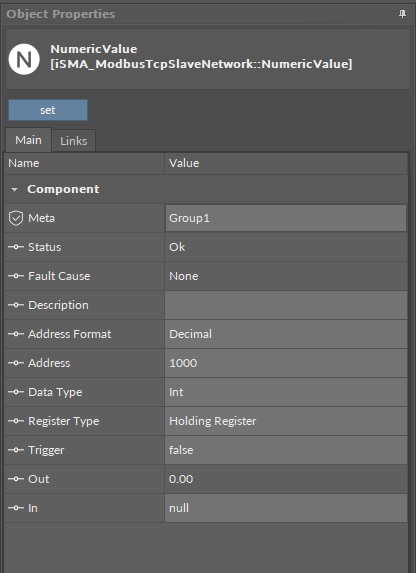Click the slot icon beside Register Type
Screen dimensions: 416x573
click(x=16, y=421)
